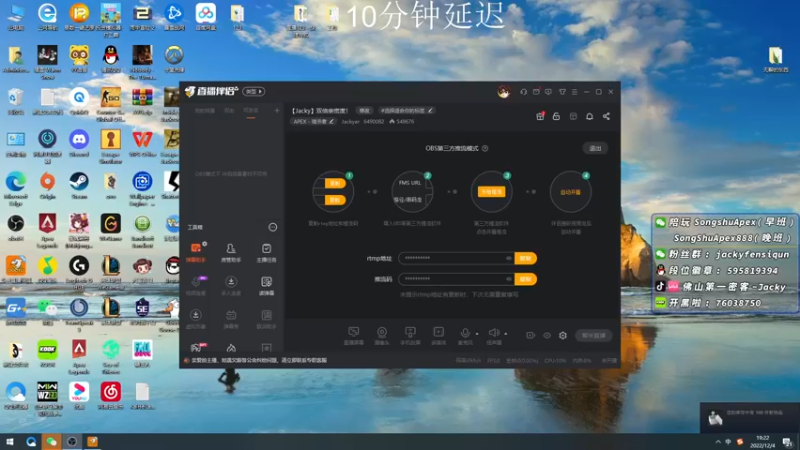Switch to the first scene tab

point(205,111)
